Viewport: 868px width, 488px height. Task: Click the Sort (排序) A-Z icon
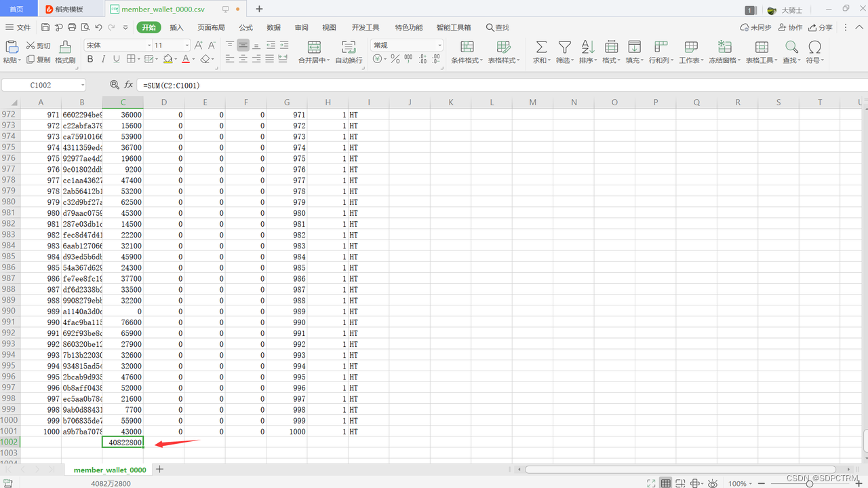[588, 47]
